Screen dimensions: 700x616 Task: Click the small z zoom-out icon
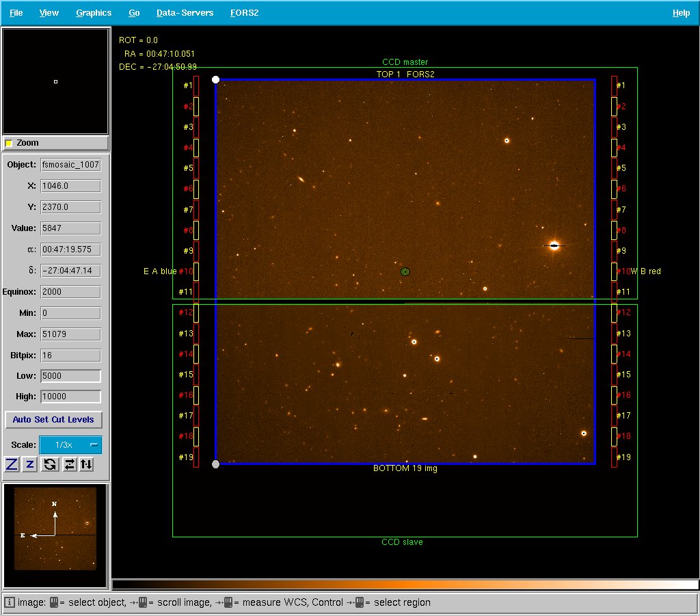pyautogui.click(x=30, y=465)
